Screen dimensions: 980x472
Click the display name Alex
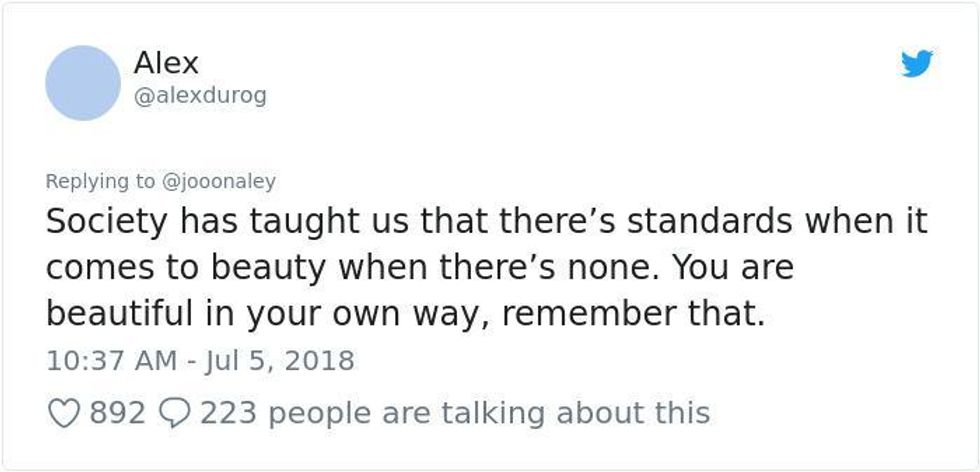166,63
